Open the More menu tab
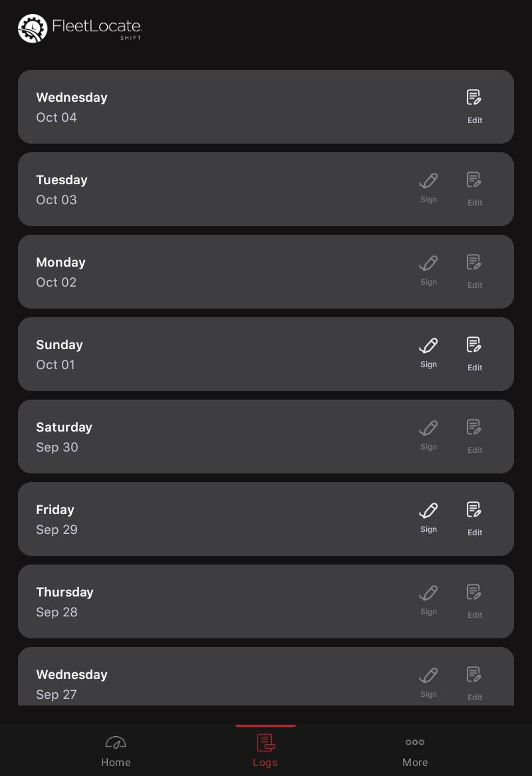Screen dimensions: 532x776 415,751
